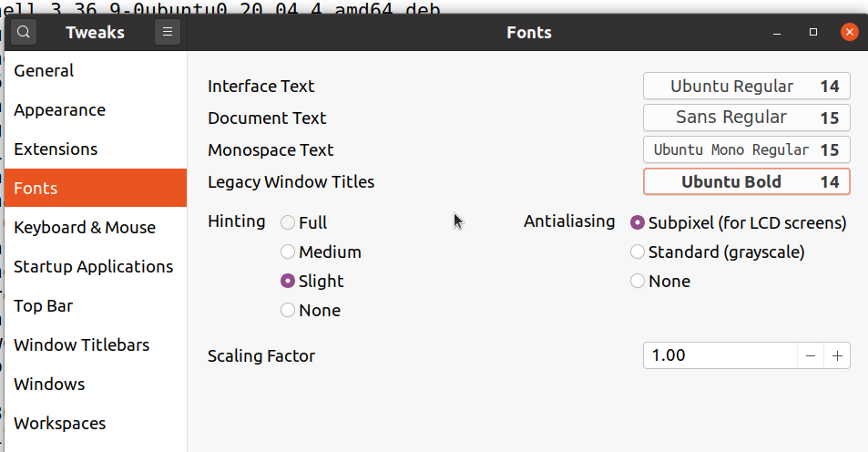Choose Medium hinting option

[x=288, y=252]
